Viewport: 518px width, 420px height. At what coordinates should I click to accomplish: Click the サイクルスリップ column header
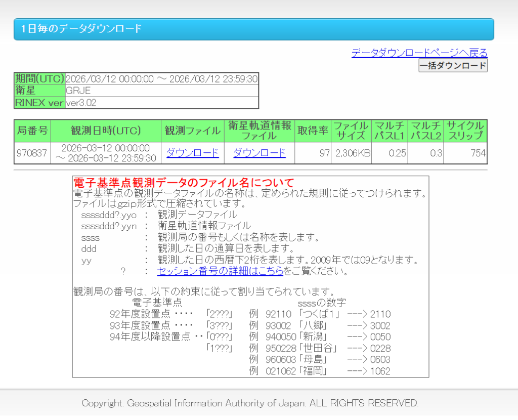465,131
